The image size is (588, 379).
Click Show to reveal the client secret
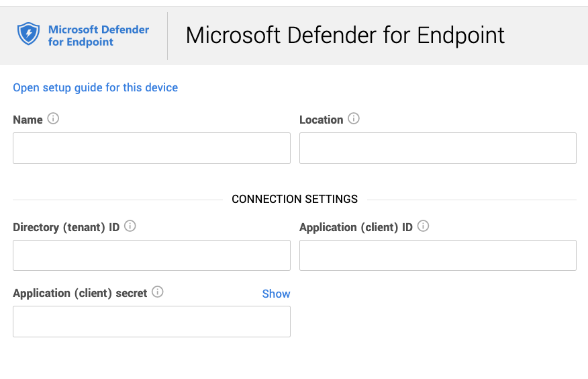tap(276, 294)
